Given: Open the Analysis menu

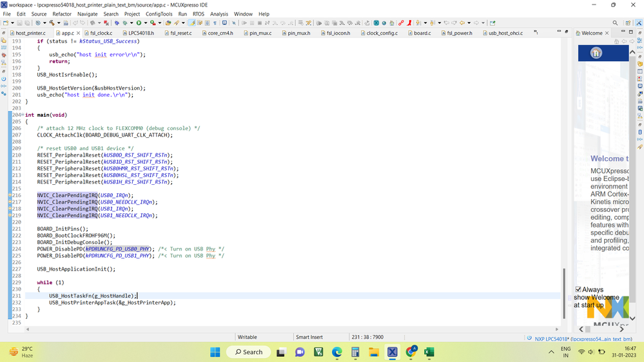Looking at the screenshot, I should [219, 14].
